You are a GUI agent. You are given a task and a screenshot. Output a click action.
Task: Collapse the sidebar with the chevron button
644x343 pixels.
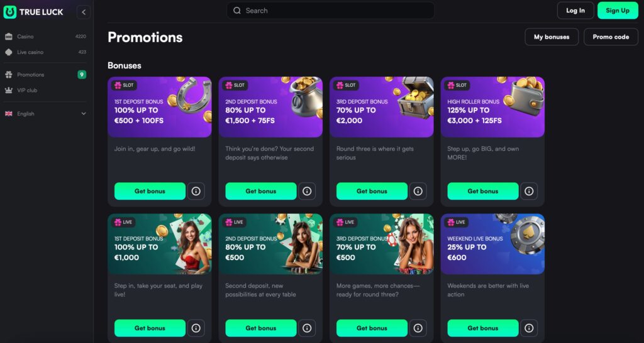(84, 12)
